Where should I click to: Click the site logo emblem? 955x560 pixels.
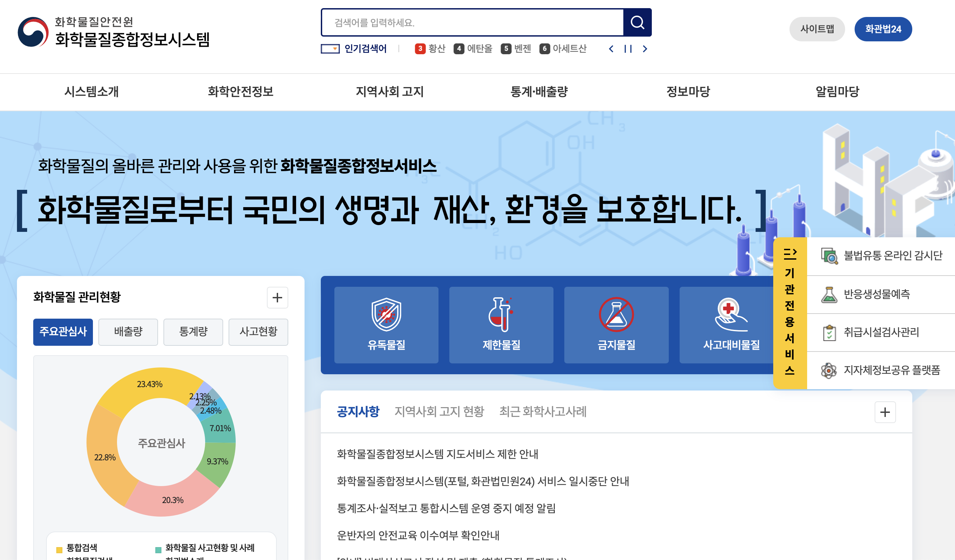point(33,32)
